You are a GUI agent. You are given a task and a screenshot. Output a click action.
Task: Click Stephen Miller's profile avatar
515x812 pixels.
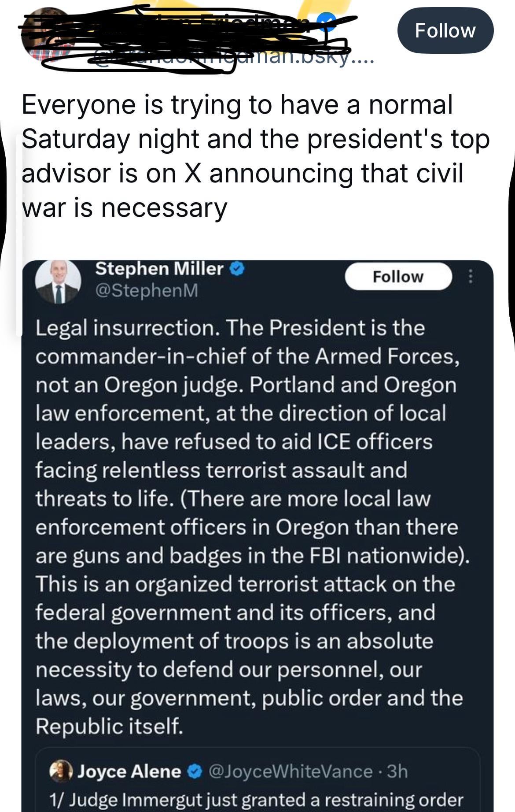point(58,282)
